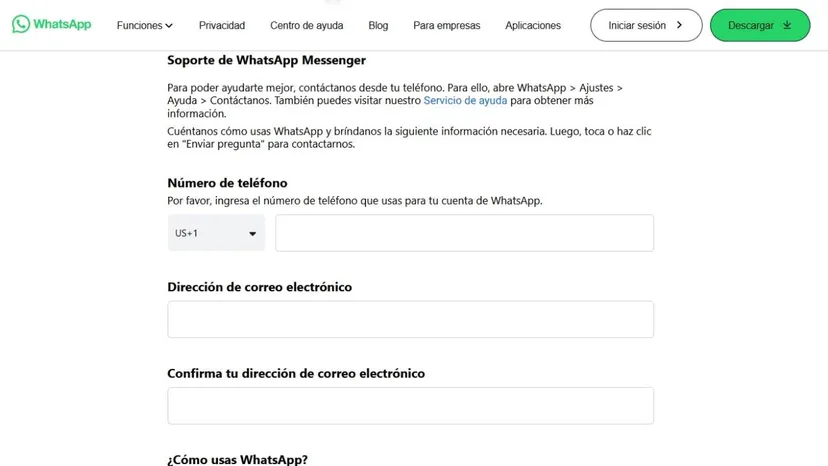This screenshot has height=466, width=828.
Task: Follow the Servicio de ayuda link
Action: [465, 100]
